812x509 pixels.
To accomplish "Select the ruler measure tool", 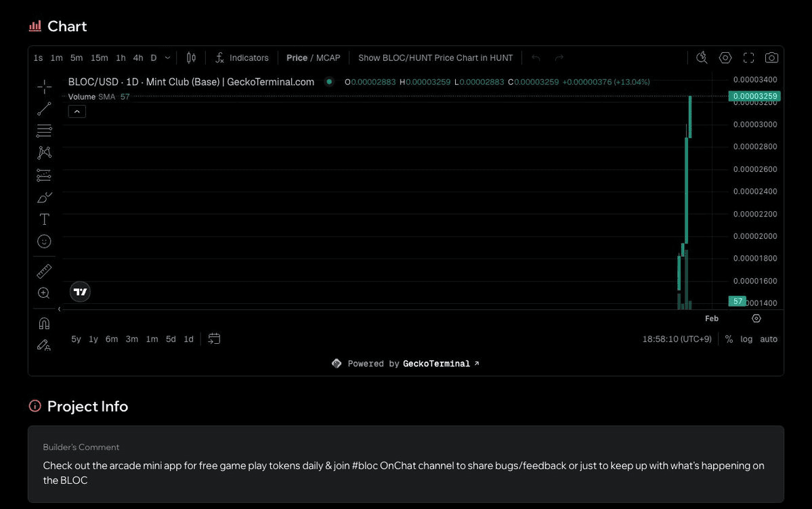I will pos(44,271).
